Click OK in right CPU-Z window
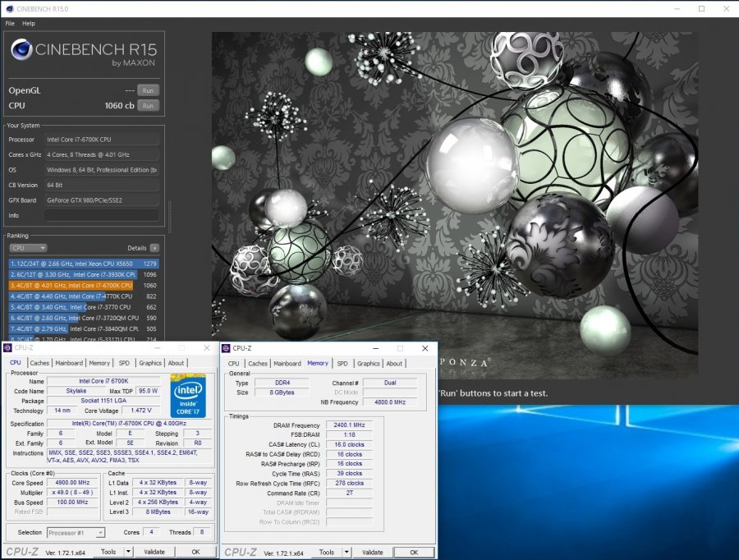Screen dimensions: 739x560 point(414,552)
